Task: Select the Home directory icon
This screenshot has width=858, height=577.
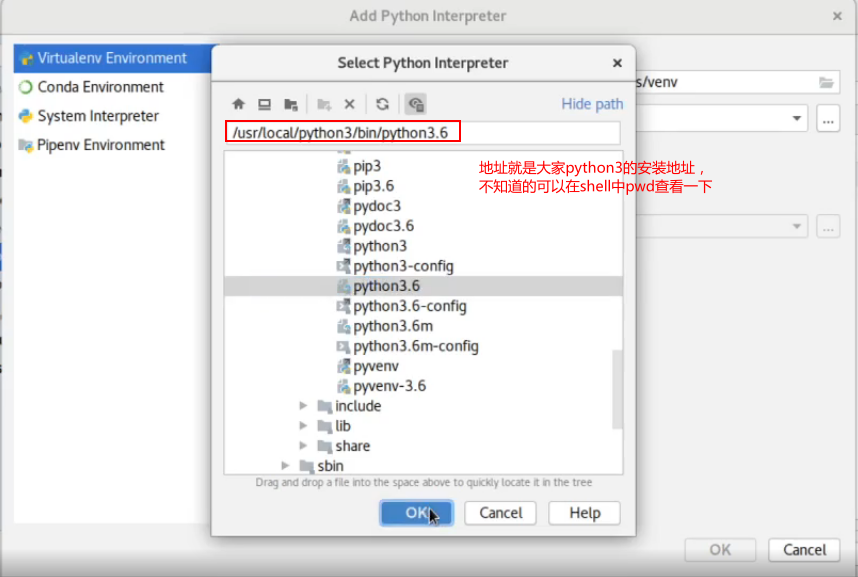Action: [238, 104]
